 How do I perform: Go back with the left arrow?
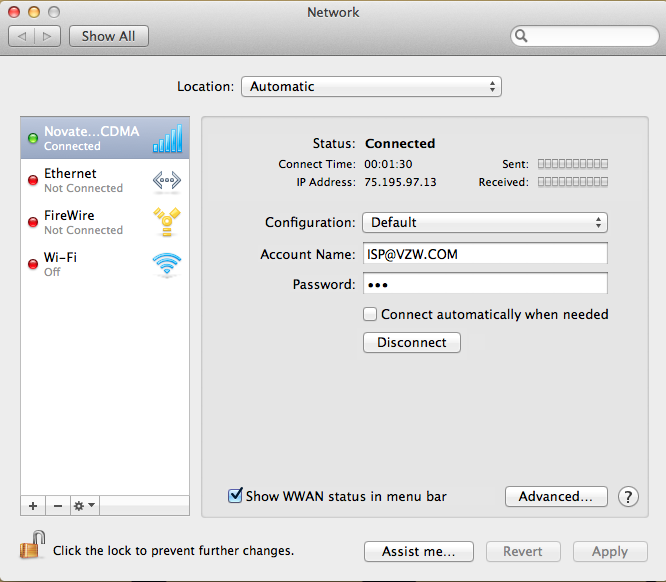[x=22, y=37]
